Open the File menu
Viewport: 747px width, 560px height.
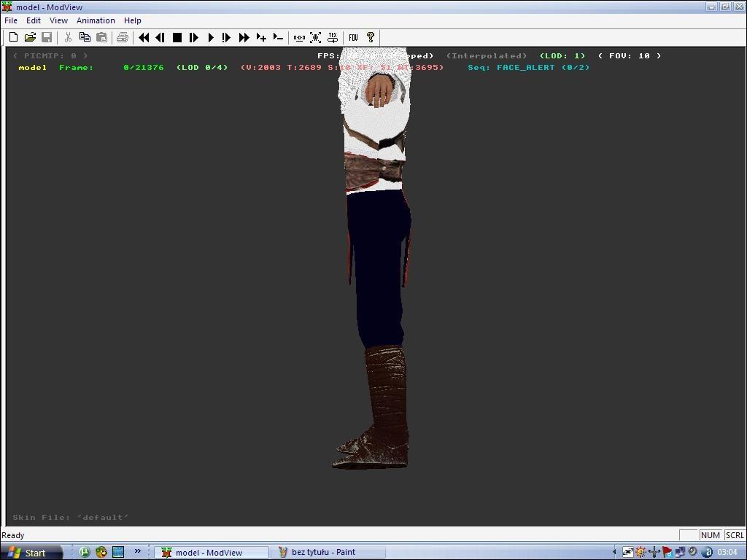click(x=11, y=20)
